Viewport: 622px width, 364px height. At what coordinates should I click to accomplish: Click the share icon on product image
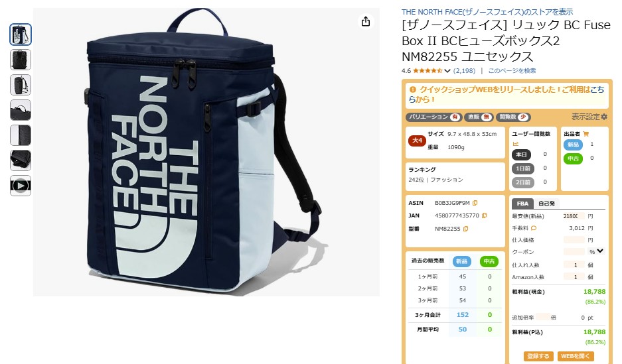point(365,21)
